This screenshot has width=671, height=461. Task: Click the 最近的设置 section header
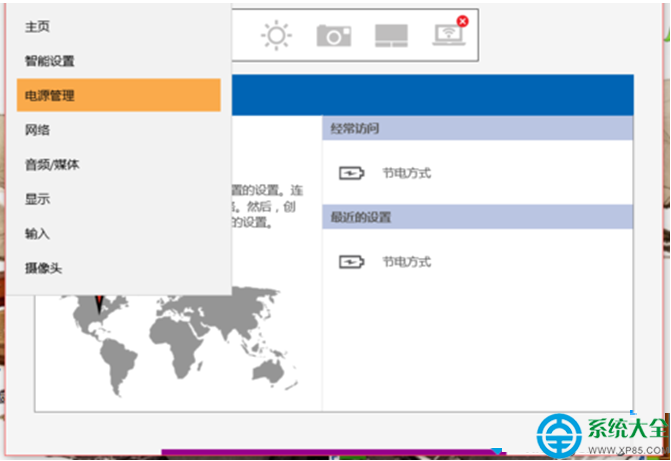(x=478, y=217)
